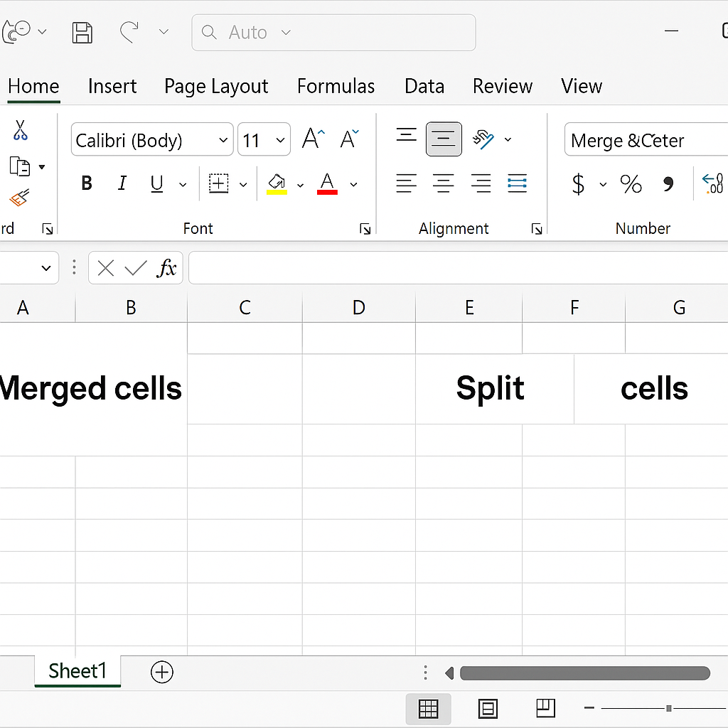Click into the Auto search box
The width and height of the screenshot is (728, 728).
tap(333, 33)
